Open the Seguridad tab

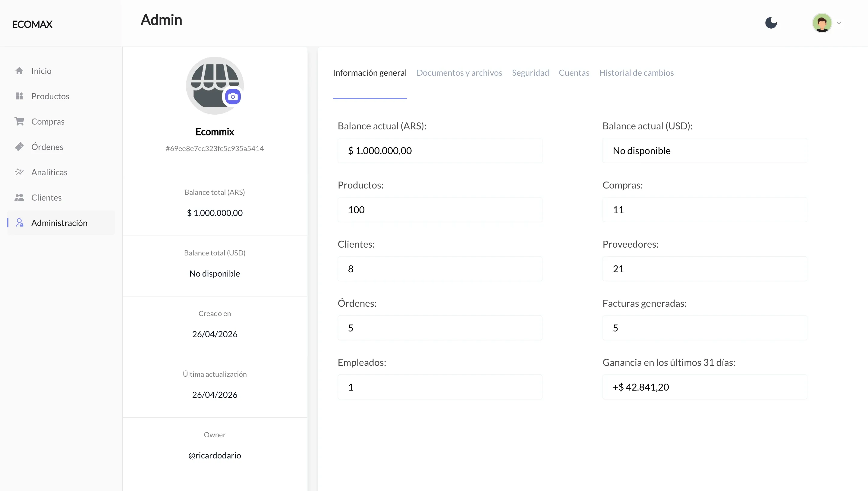[x=530, y=73]
